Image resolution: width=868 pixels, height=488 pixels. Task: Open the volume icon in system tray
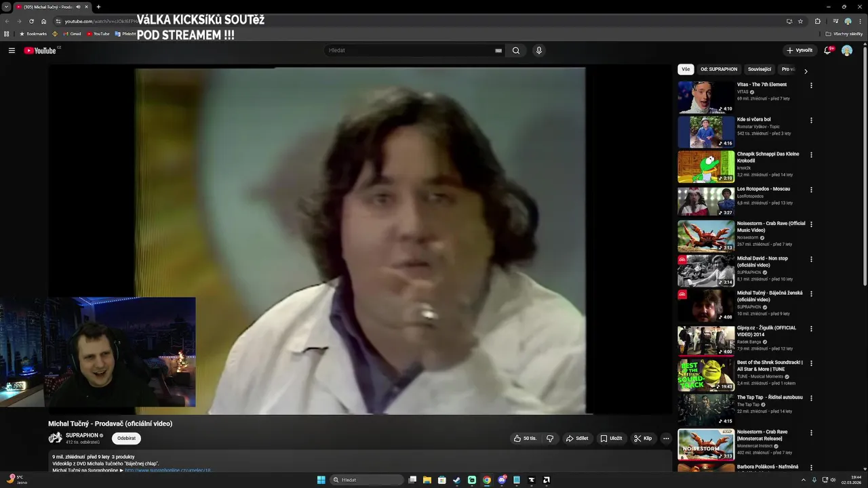pyautogui.click(x=833, y=480)
